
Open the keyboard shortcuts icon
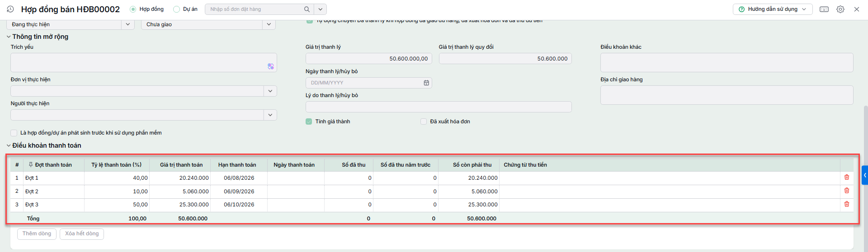point(824,9)
